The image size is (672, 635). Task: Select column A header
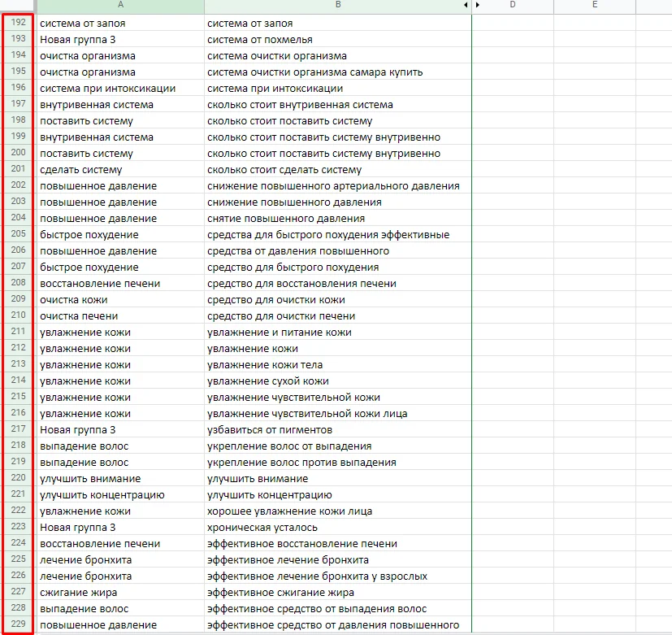pos(120,5)
